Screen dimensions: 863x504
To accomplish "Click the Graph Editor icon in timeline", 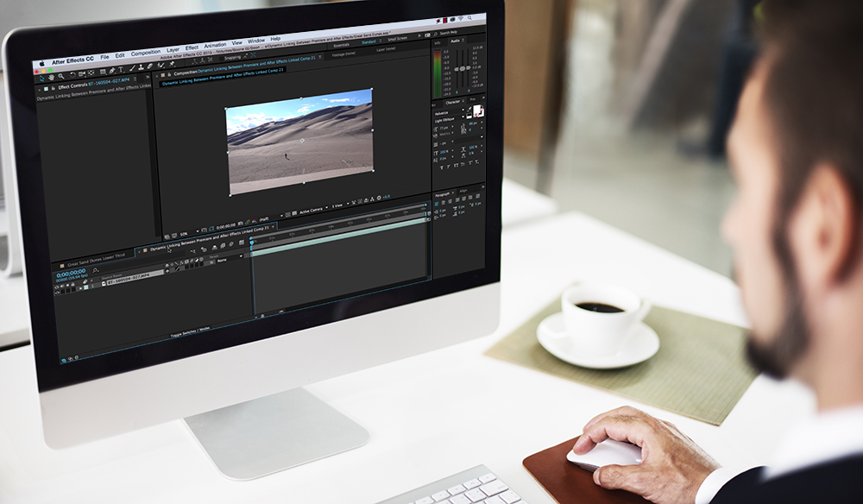I will click(242, 243).
